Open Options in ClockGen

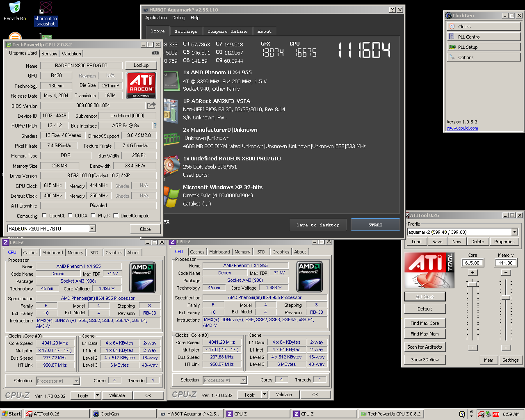pyautogui.click(x=484, y=57)
